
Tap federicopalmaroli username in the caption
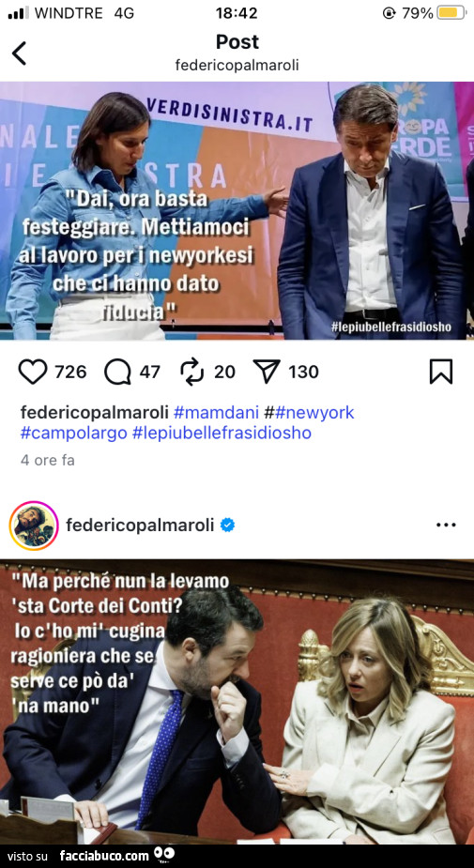click(94, 412)
